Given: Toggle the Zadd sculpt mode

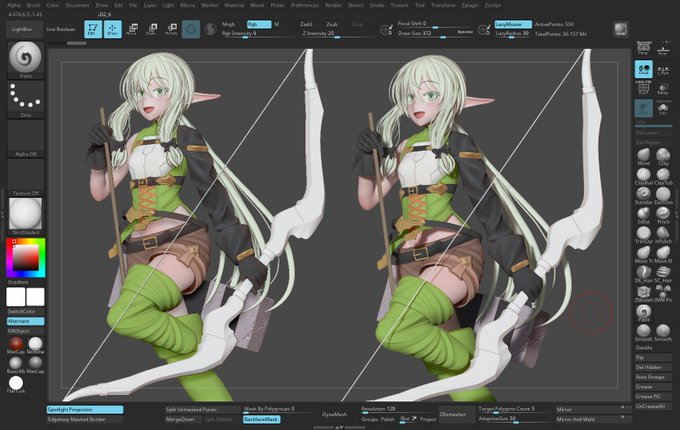Looking at the screenshot, I should coord(306,24).
